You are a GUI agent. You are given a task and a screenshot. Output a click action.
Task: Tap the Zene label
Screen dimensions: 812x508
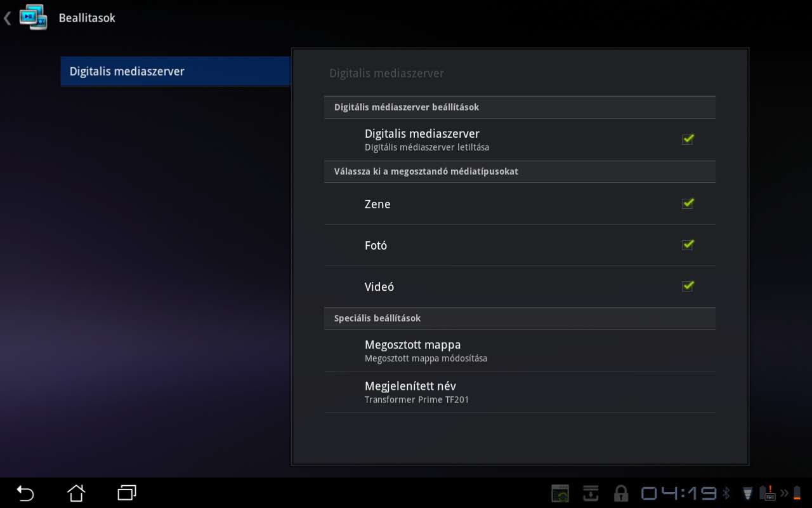[377, 204]
